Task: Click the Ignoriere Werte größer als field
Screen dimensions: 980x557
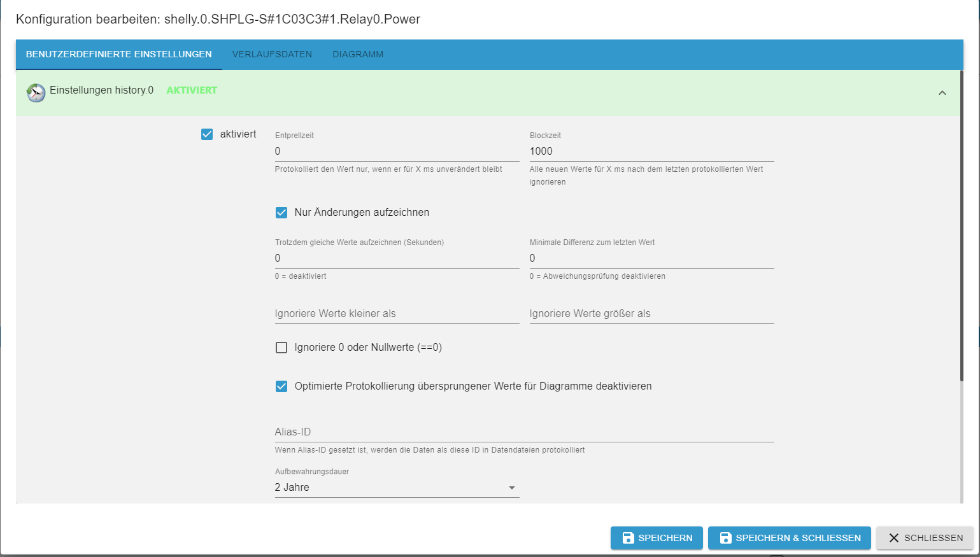Action: point(651,314)
